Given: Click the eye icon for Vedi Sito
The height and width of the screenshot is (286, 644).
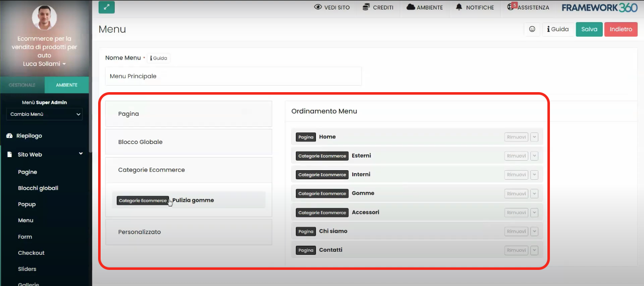Looking at the screenshot, I should click(x=317, y=8).
